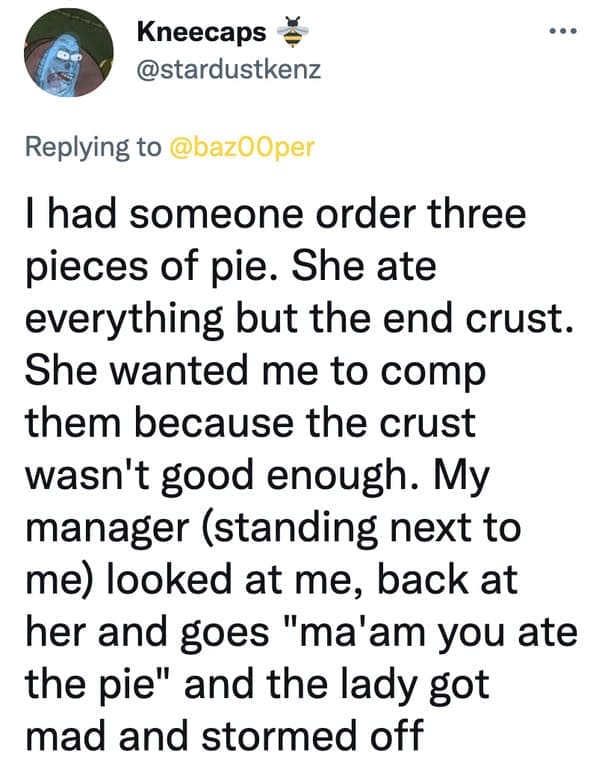
Task: Click the line 'wasn't good enough. My'
Action: click(x=257, y=476)
